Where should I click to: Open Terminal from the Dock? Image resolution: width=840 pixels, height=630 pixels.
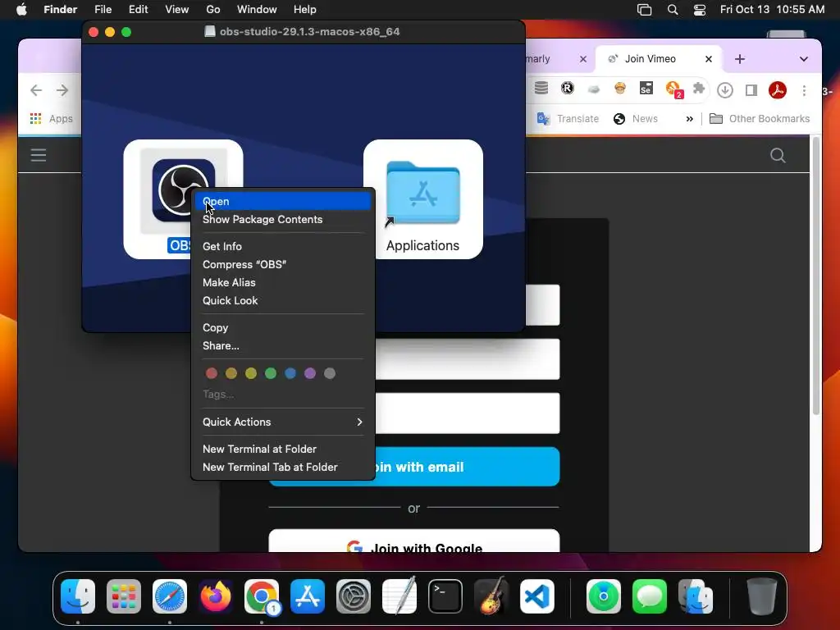point(445,596)
